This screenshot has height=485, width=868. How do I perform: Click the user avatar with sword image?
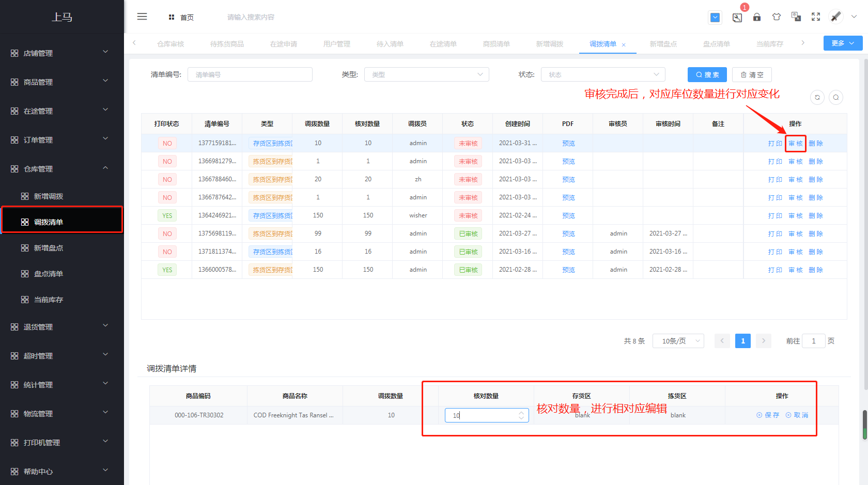click(x=836, y=17)
